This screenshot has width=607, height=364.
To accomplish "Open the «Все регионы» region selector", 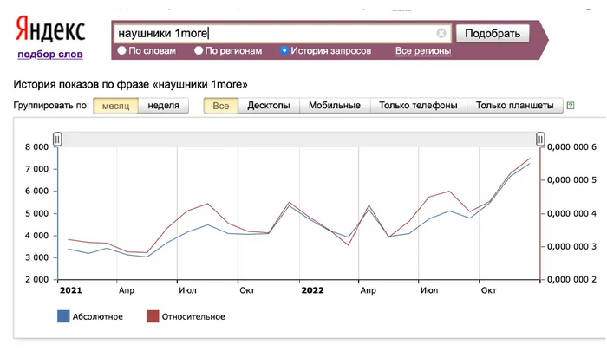I will pos(423,51).
